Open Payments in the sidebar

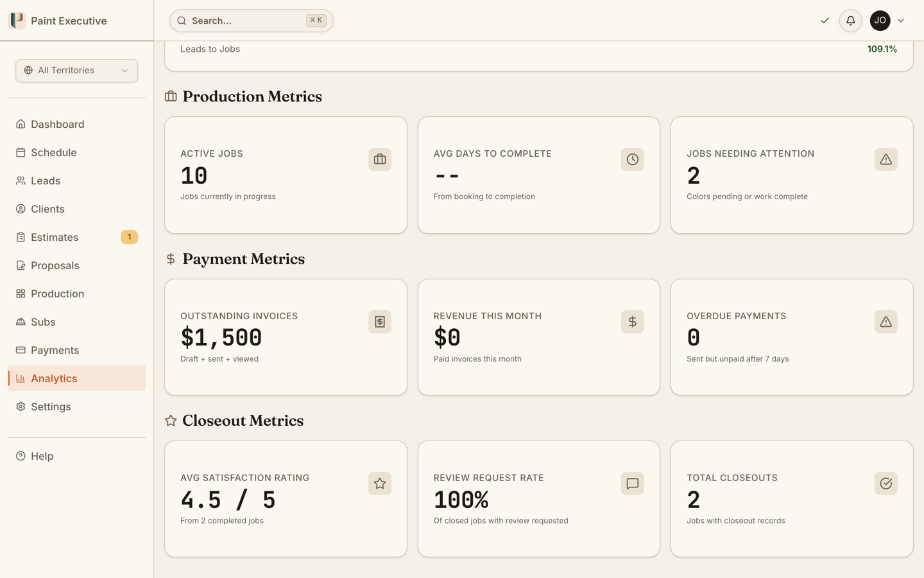[x=76, y=350]
